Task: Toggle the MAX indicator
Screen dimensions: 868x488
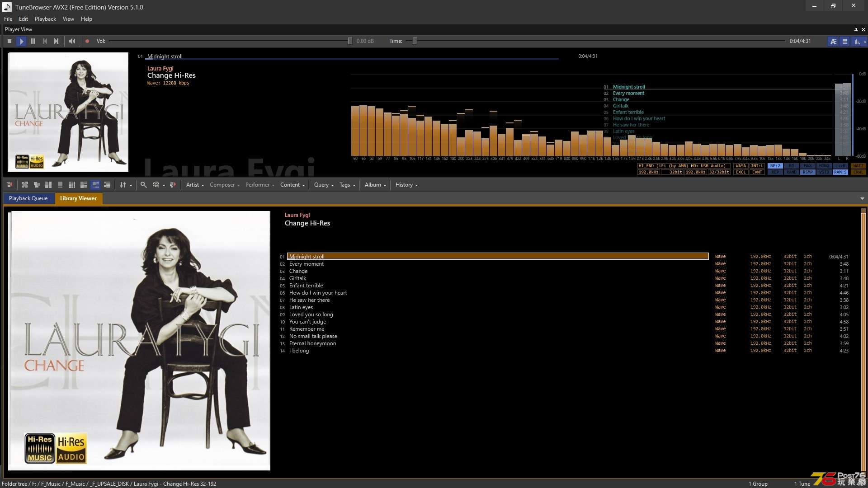Action: click(808, 166)
